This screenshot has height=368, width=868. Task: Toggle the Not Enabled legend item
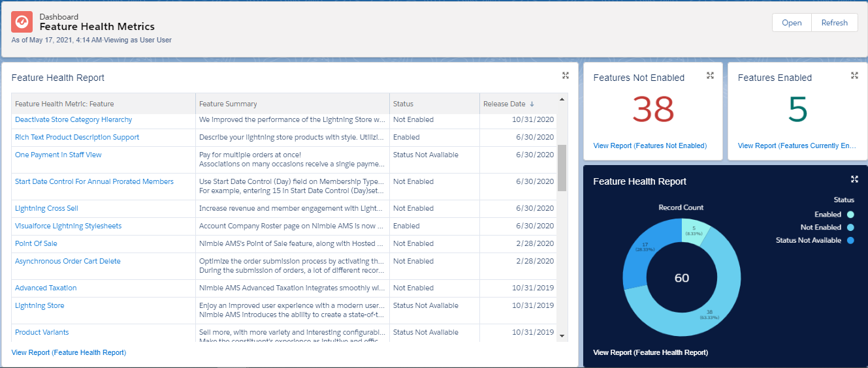850,227
